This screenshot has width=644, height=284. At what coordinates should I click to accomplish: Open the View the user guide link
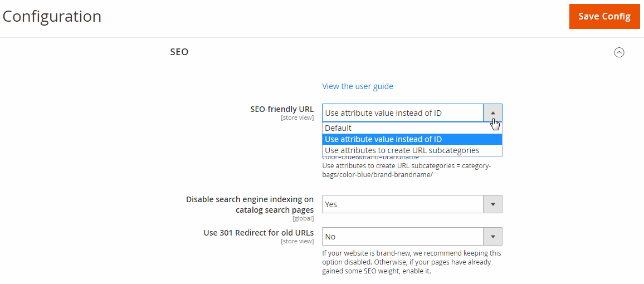click(x=357, y=86)
